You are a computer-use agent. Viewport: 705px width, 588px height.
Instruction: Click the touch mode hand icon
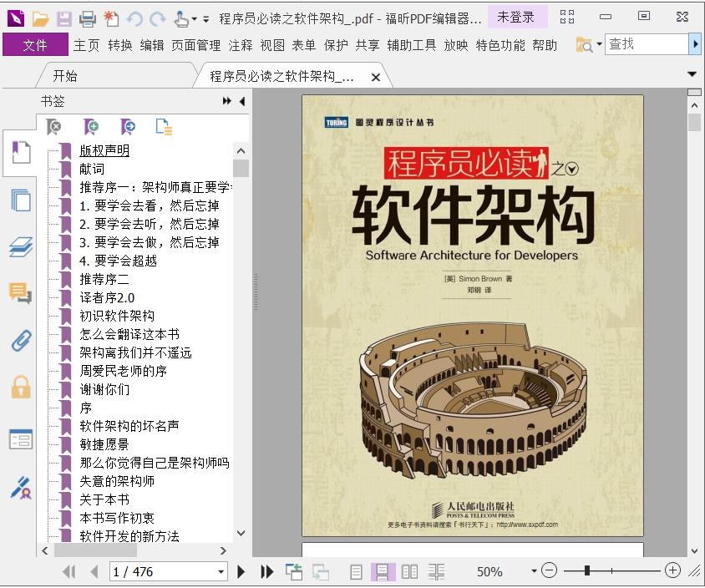point(180,19)
